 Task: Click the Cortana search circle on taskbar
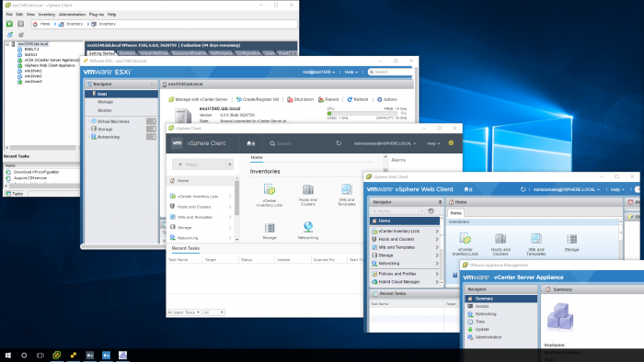point(24,355)
